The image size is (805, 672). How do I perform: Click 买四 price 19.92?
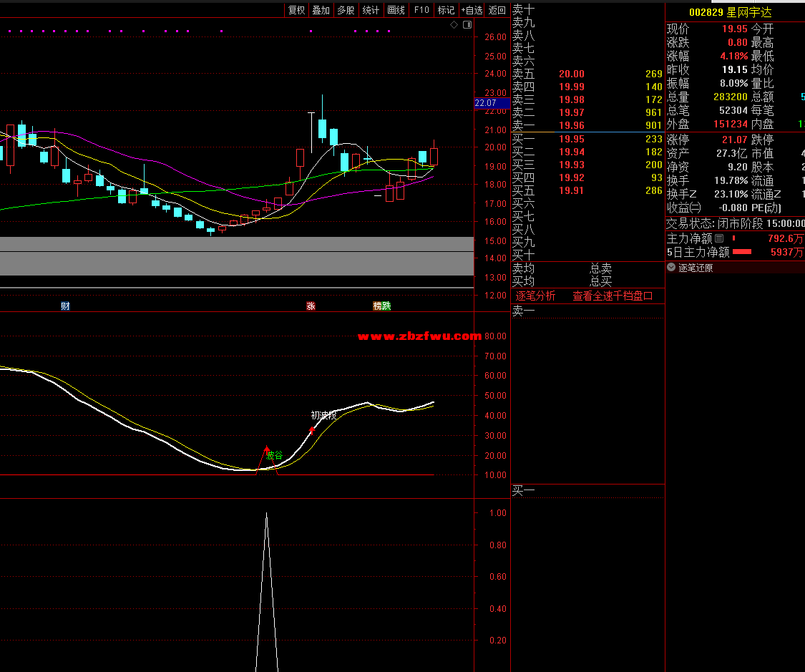click(x=572, y=177)
